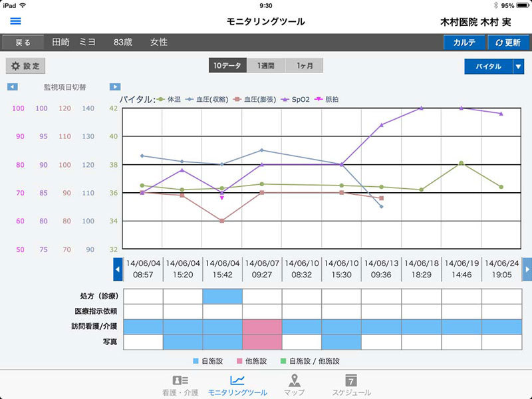The image size is (532, 399).
Task: Tap the battery indicator in status bar
Action: point(523,5)
